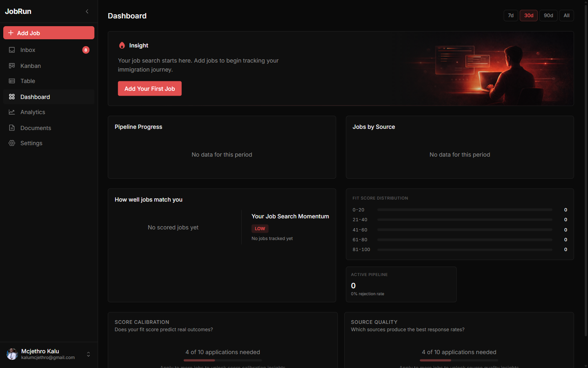Click the Score Calibration progress bar
Viewport: 588px width, 368px height.
(x=223, y=360)
